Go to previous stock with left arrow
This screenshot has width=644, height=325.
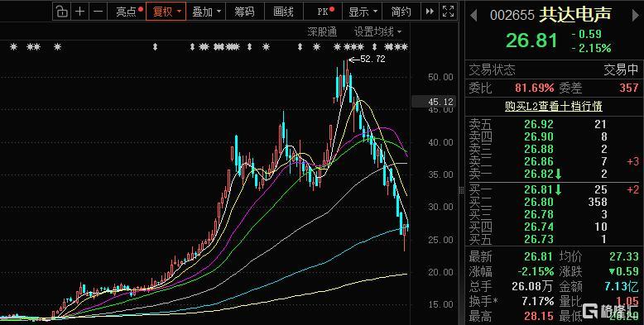[x=473, y=16]
